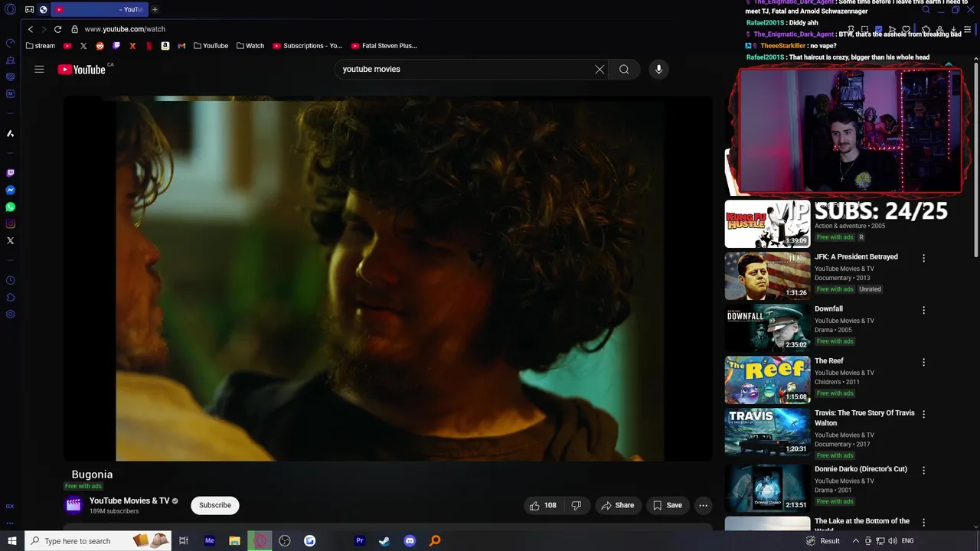Open Twitch in the Opera sidebar
This screenshot has width=980, height=551.
point(10,173)
